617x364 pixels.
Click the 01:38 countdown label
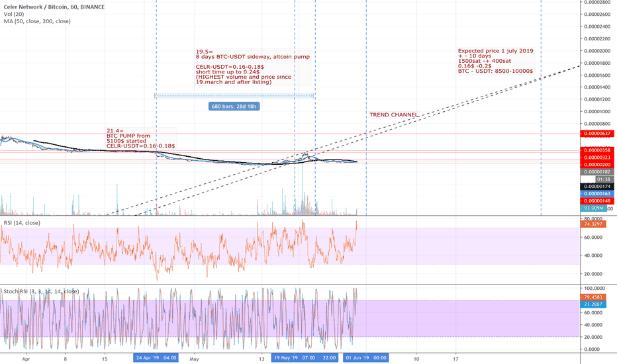(604, 179)
